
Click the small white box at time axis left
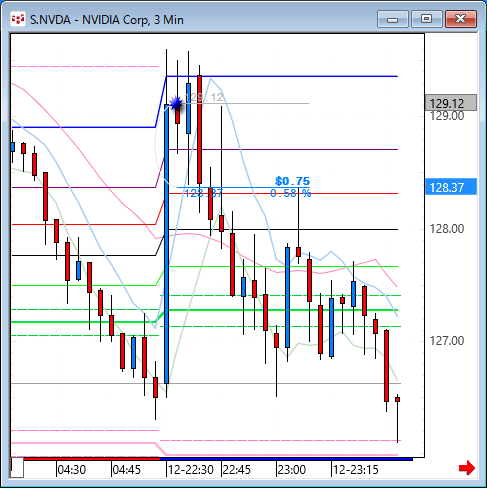(x=17, y=468)
